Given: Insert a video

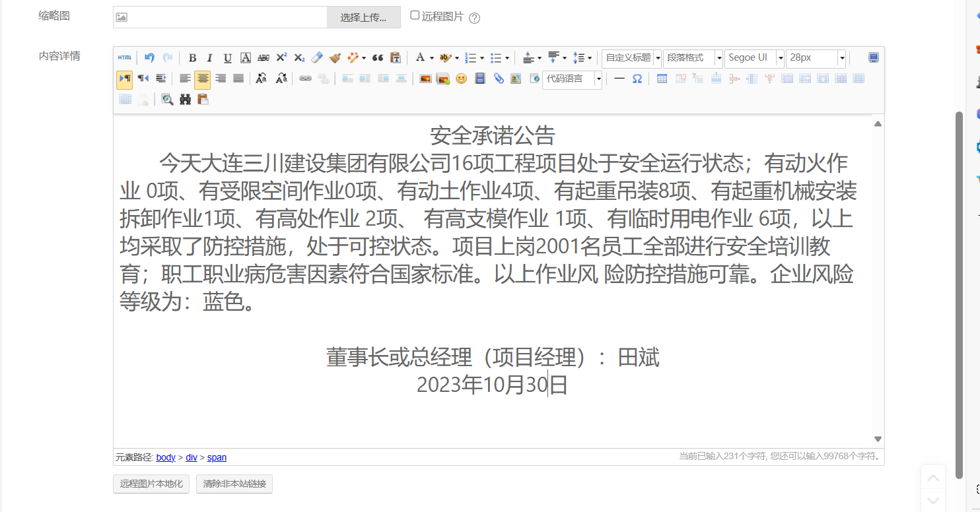Looking at the screenshot, I should (480, 79).
